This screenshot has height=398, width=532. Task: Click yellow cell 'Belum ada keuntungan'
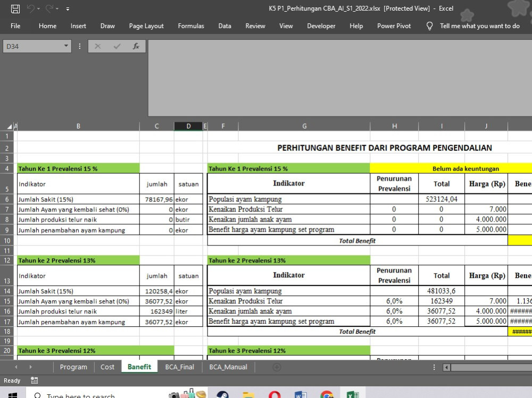(465, 168)
